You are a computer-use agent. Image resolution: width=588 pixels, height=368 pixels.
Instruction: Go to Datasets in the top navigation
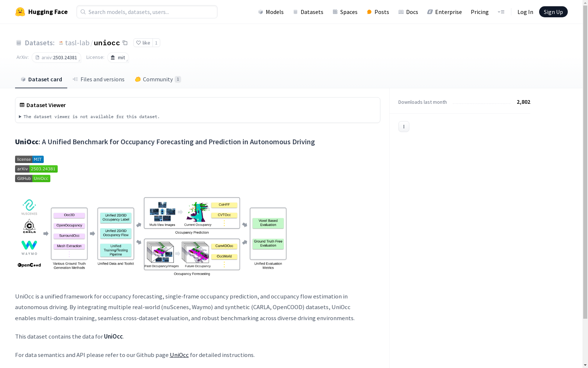click(x=308, y=12)
